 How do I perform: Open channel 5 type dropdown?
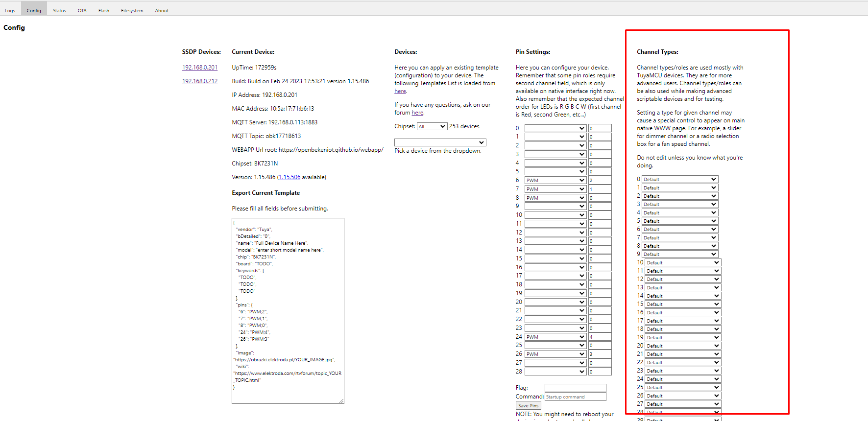pos(680,221)
